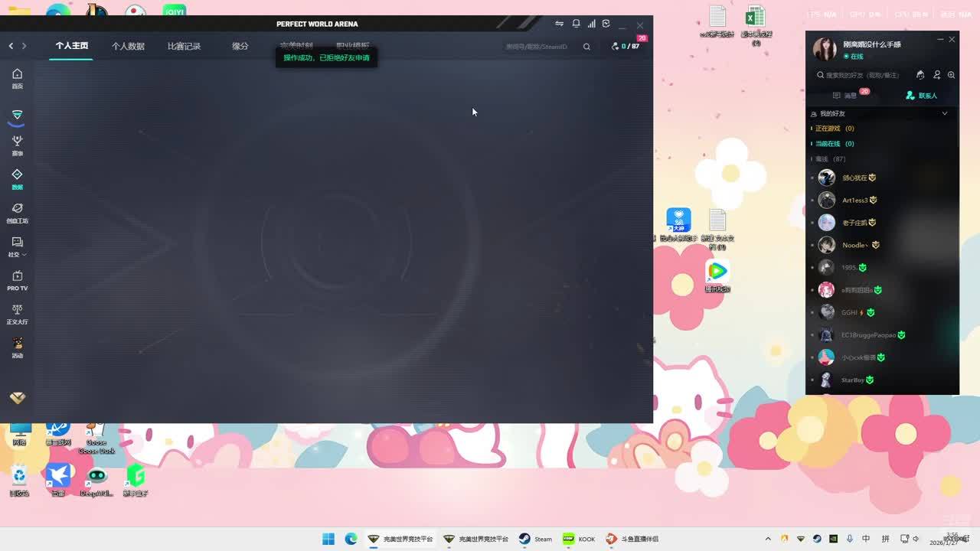Expand 离线 (87) offline friends group

point(830,159)
